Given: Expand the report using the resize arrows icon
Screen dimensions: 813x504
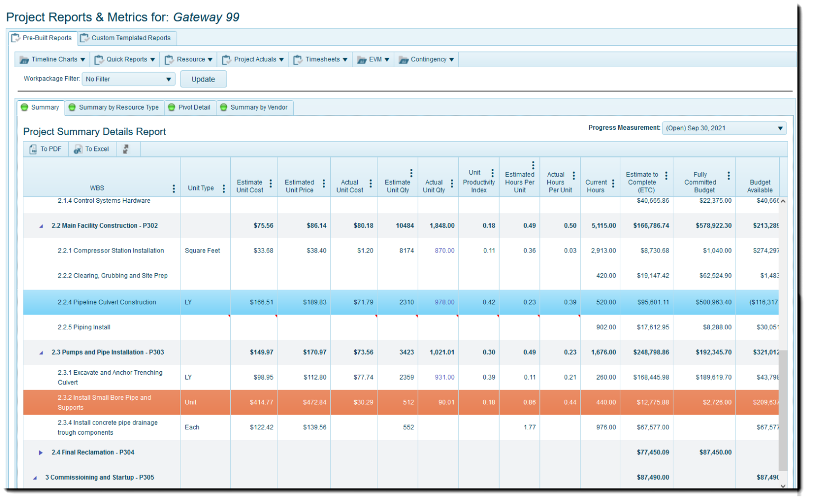Looking at the screenshot, I should click(127, 149).
